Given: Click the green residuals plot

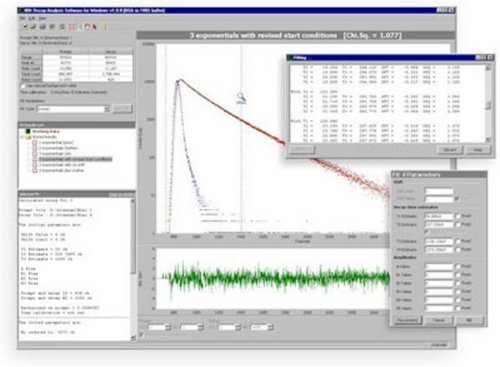Looking at the screenshot, I should coord(277,277).
